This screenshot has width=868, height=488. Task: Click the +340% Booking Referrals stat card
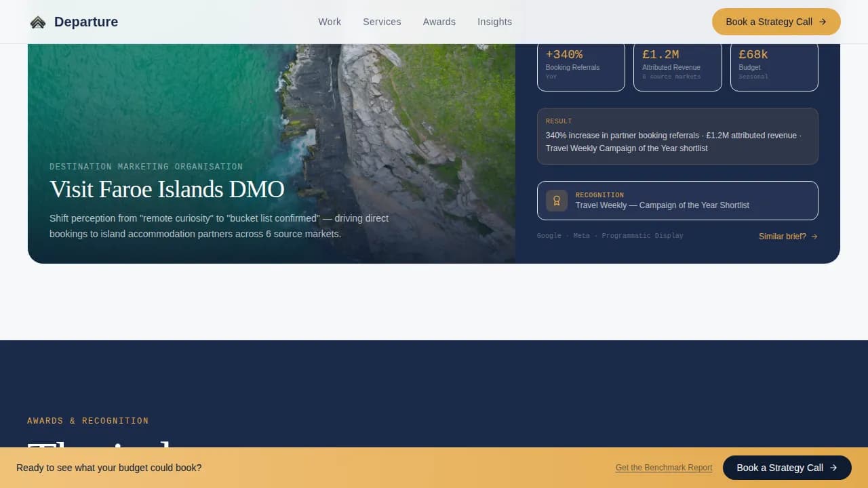[581, 66]
